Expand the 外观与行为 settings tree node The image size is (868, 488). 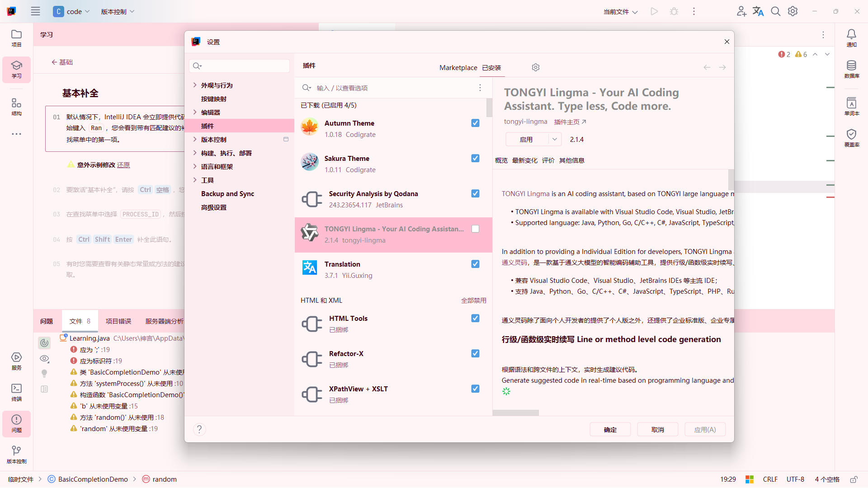(x=195, y=85)
